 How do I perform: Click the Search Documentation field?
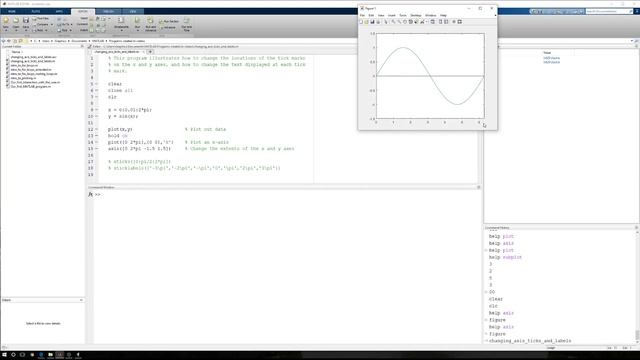click(x=608, y=11)
